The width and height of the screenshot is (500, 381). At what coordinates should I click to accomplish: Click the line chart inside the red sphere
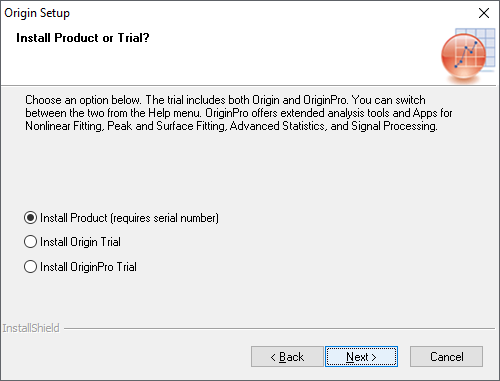pyautogui.click(x=466, y=54)
